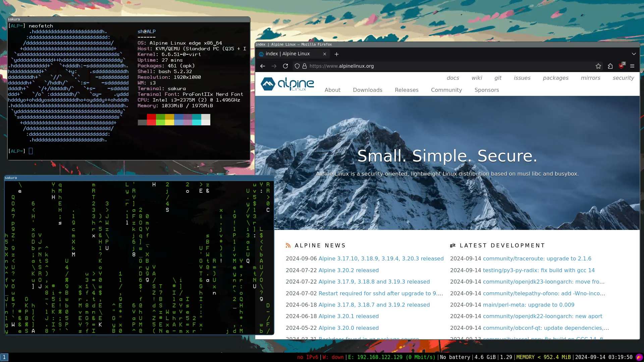This screenshot has width=644, height=362.
Task: Open 'community/telepathy-ofono' commit link
Action: (x=544, y=294)
